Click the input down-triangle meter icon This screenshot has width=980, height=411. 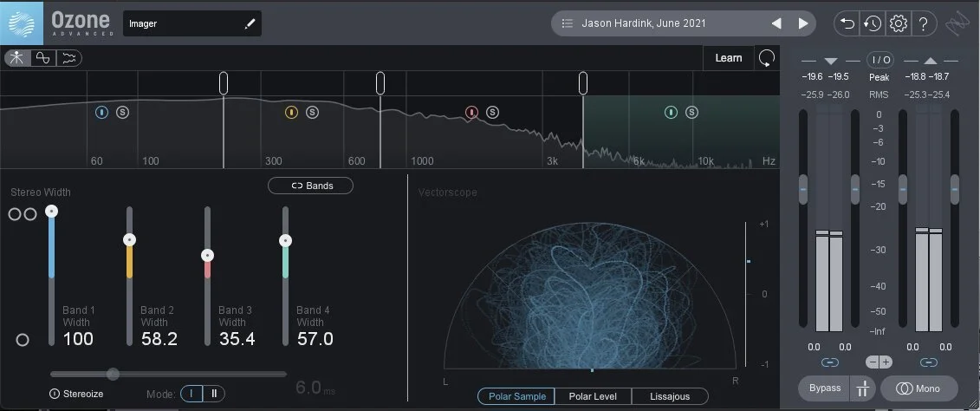tap(831, 61)
